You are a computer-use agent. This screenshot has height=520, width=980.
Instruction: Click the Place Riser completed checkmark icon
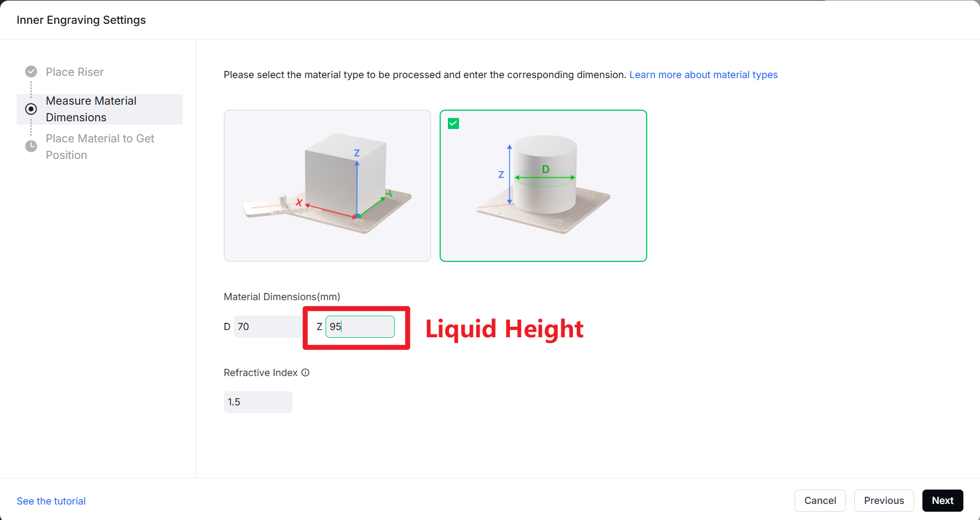point(31,71)
